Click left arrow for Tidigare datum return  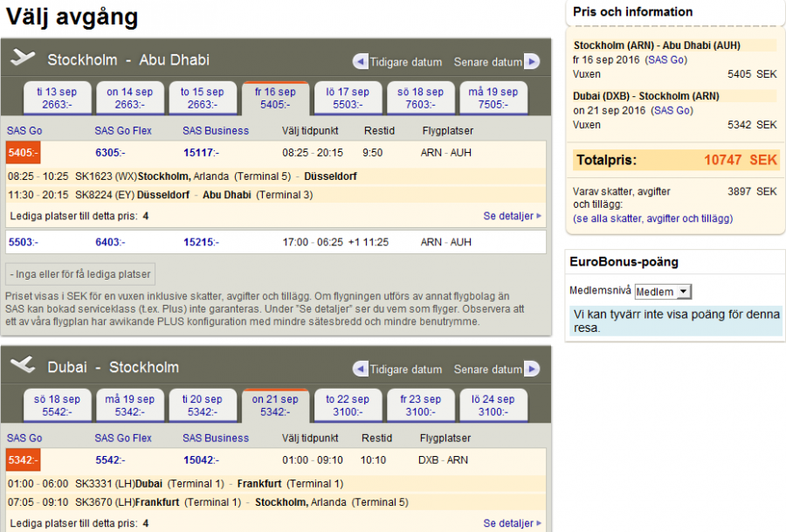click(x=360, y=370)
